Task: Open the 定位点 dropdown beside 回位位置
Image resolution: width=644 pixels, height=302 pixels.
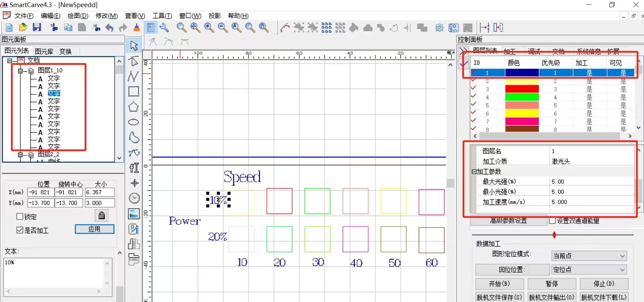Action: 589,269
